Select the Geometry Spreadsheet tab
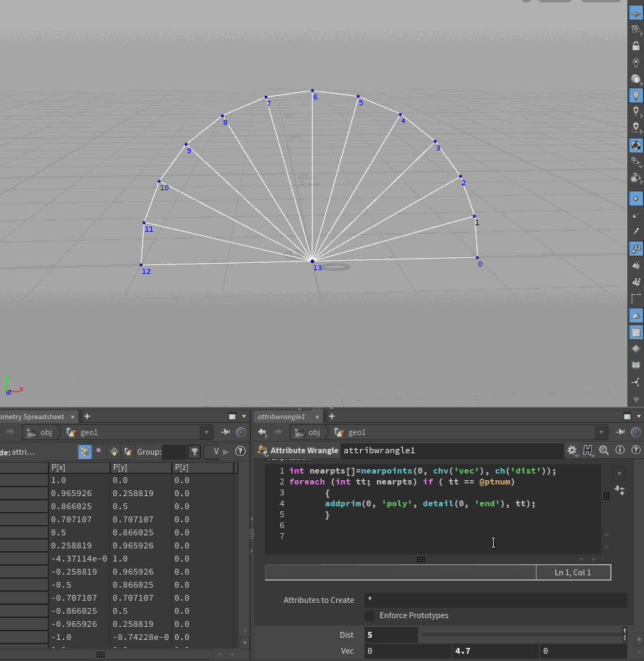 click(32, 417)
